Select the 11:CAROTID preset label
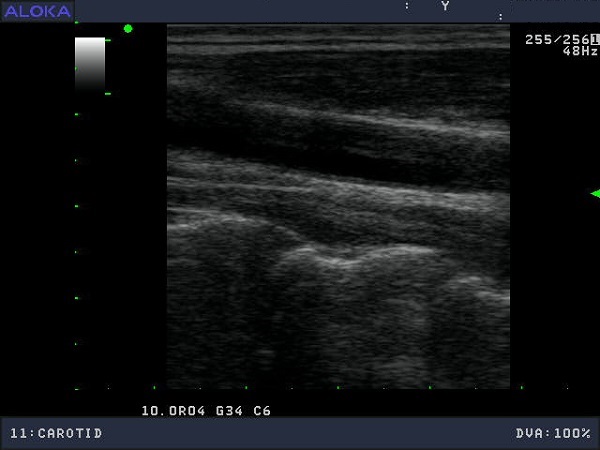The width and height of the screenshot is (600, 450). click(x=56, y=433)
